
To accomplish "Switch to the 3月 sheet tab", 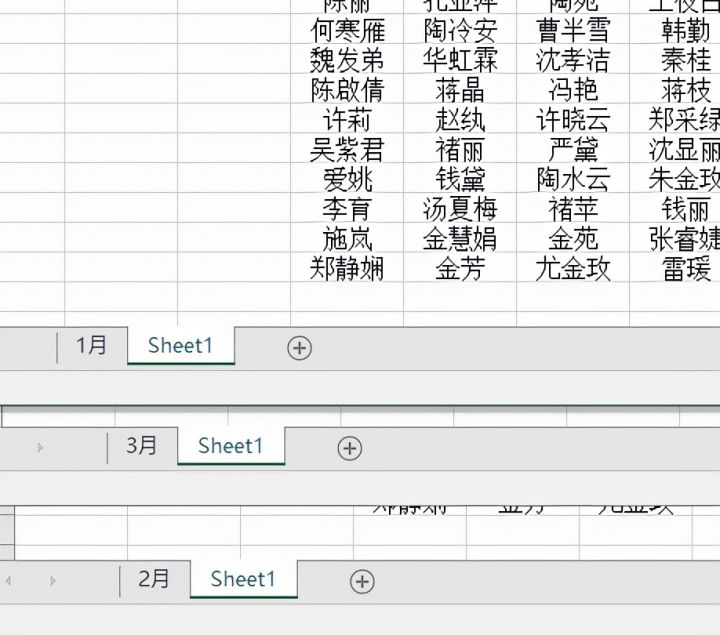I will coord(141,445).
